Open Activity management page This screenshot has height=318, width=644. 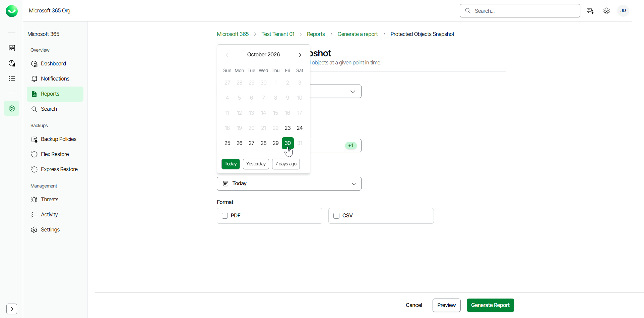55,215
